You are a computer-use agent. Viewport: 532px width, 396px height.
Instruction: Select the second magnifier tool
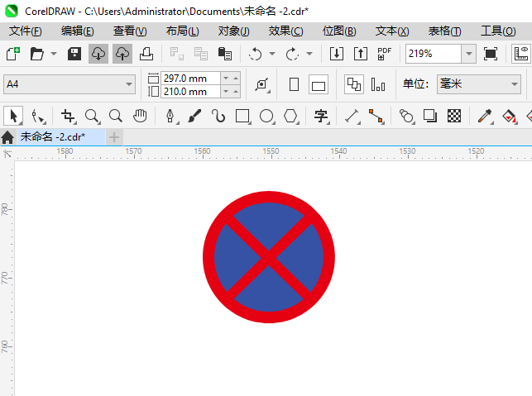[116, 116]
